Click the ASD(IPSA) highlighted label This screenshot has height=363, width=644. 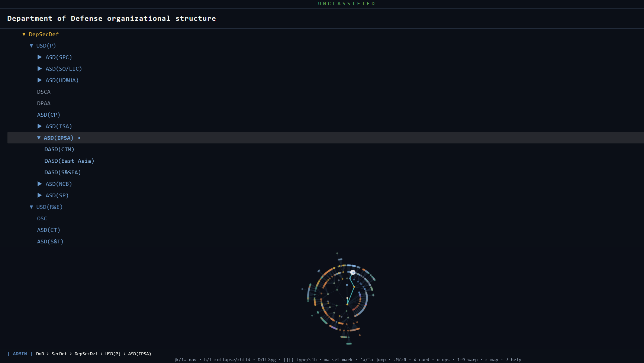click(59, 138)
